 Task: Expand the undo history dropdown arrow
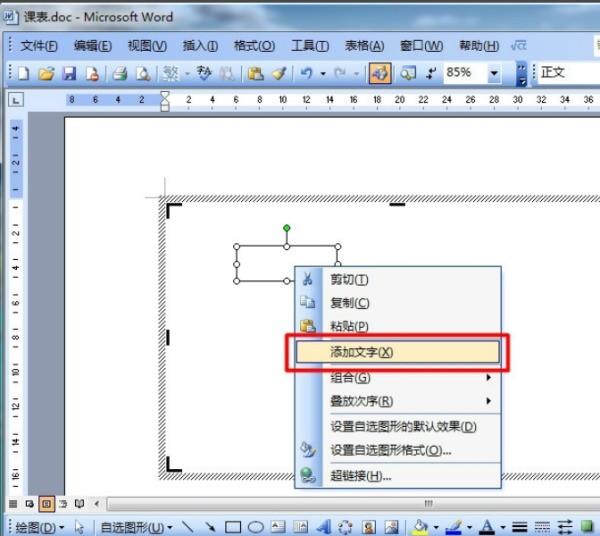pyautogui.click(x=323, y=73)
